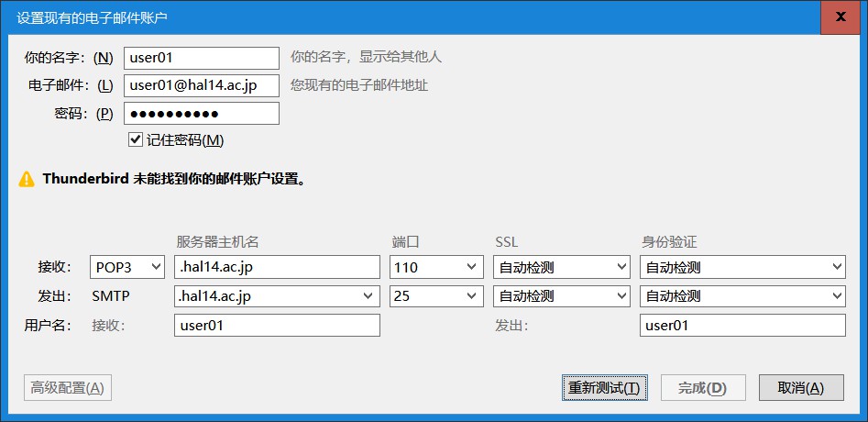Focus the 密码 password field

click(x=202, y=114)
